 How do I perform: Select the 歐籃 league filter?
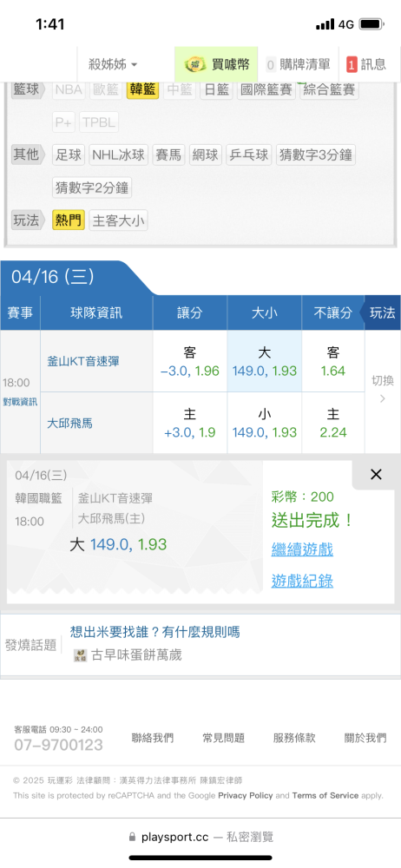(106, 89)
